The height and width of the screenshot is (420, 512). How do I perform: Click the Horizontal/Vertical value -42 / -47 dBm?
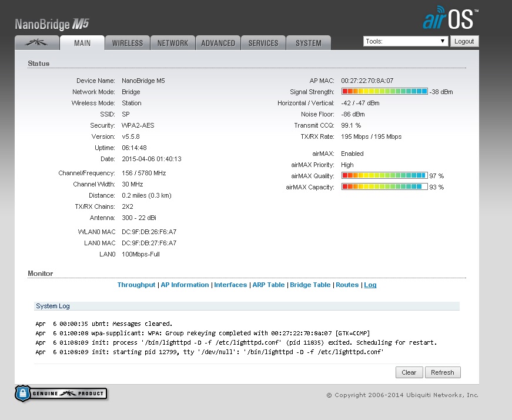360,103
